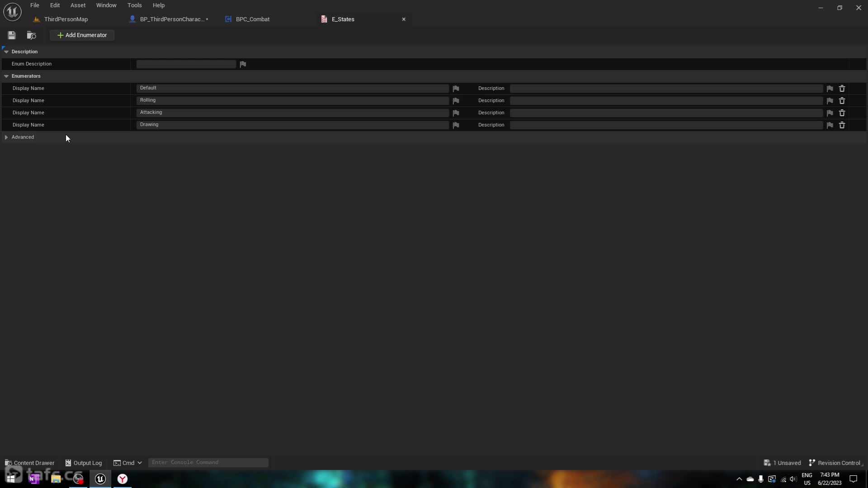
Task: Open the Content Drawer
Action: [30, 463]
